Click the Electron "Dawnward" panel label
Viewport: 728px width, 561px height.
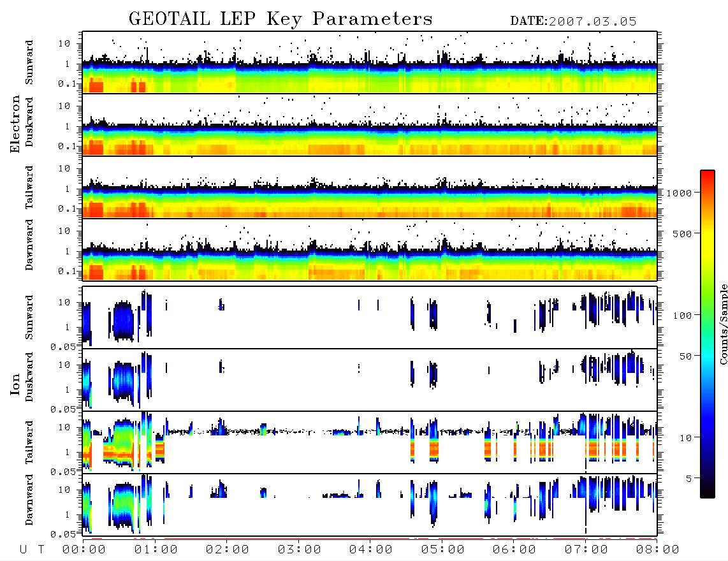[29, 245]
